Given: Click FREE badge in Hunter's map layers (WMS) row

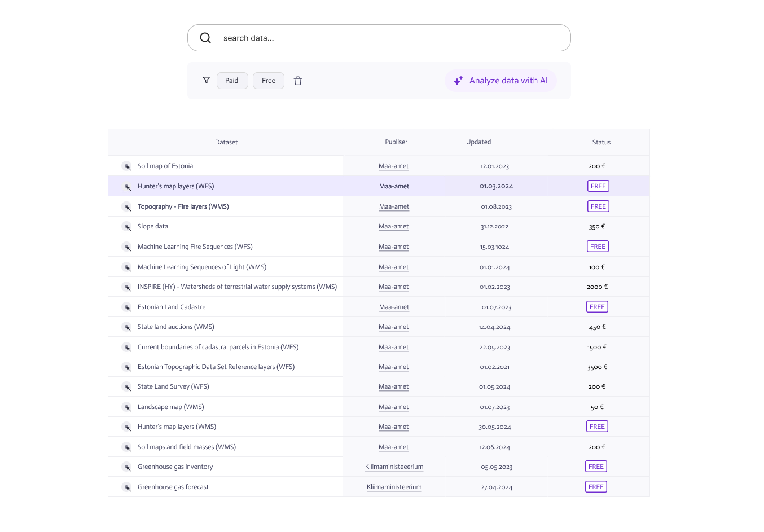Looking at the screenshot, I should coord(597,427).
